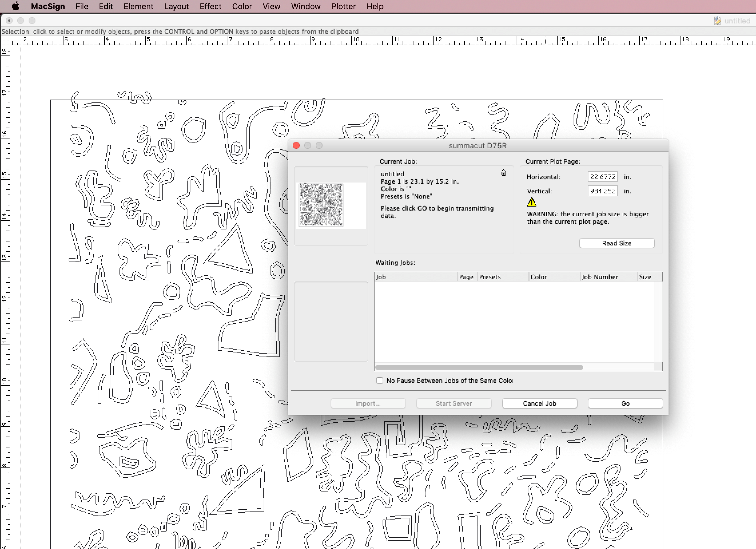756x549 pixels.
Task: Open the Layout menu
Action: click(x=176, y=6)
